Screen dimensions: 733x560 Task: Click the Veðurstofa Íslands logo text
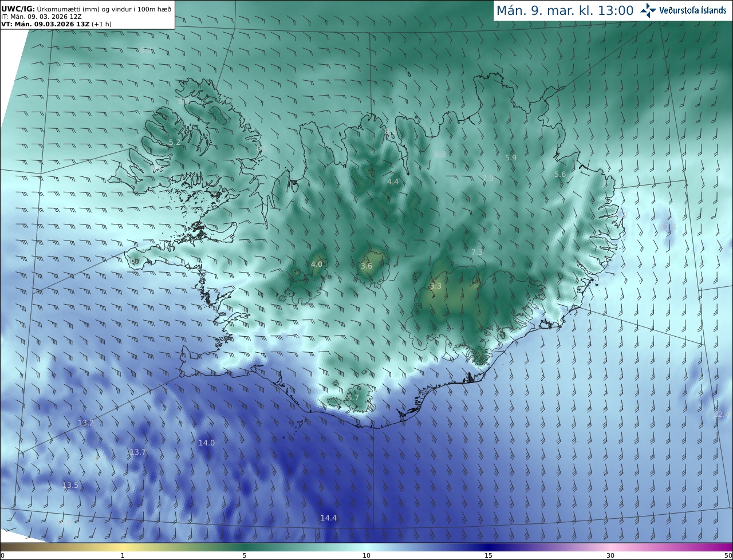point(693,10)
